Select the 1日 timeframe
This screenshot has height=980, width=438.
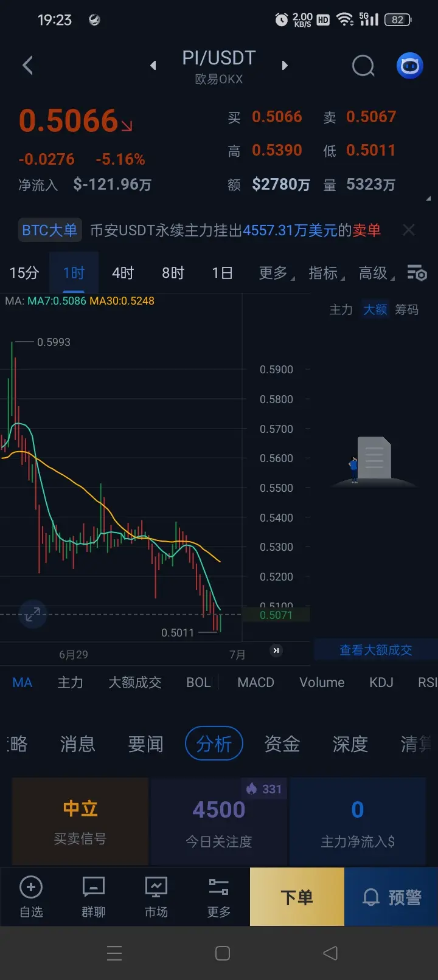tap(223, 273)
